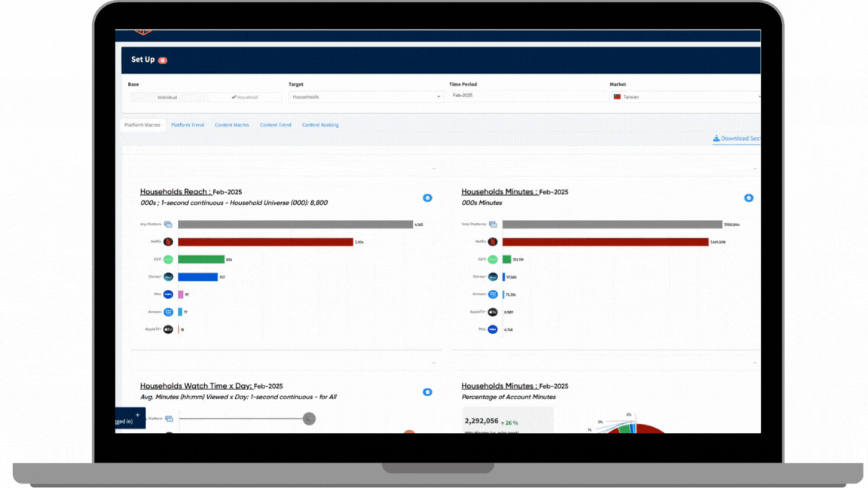Click the iQIYI logo in Households Reach chart
Image resolution: width=868 pixels, height=488 pixels.
coord(168,260)
